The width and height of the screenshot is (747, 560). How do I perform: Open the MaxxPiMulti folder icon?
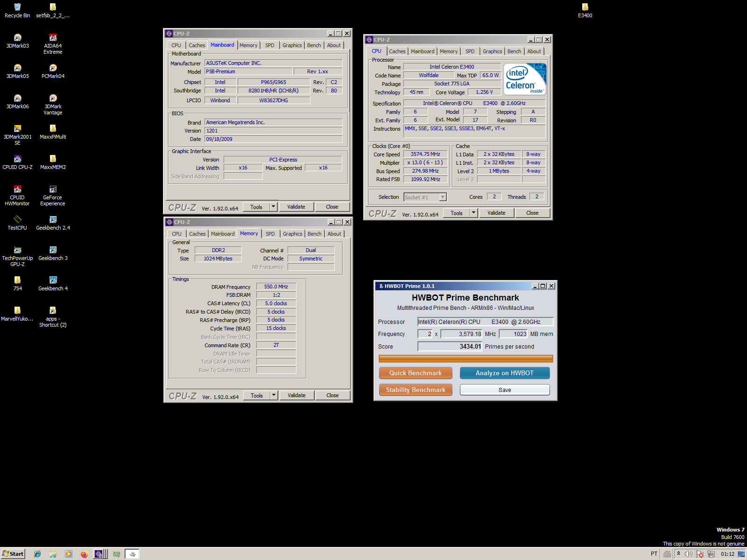point(53,132)
